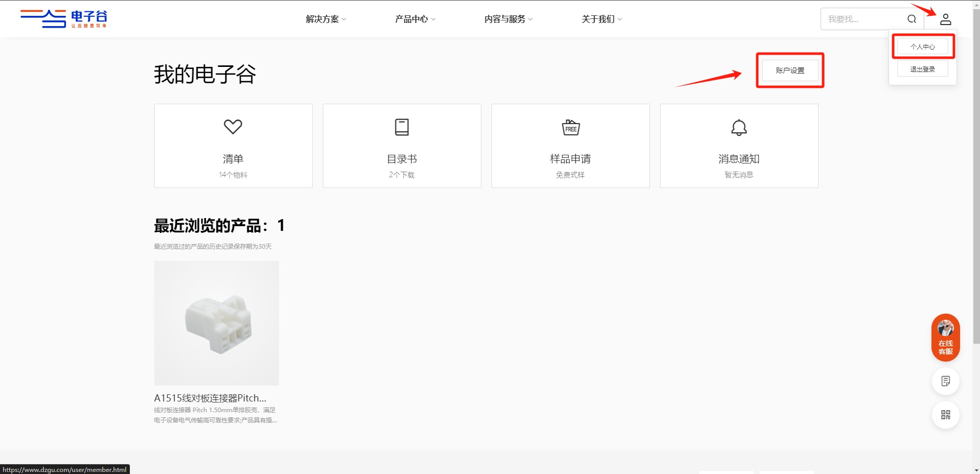Screen dimensions: 980x474
Task: Open the A1515线对板连接器Pitch... product link
Action: pos(210,398)
